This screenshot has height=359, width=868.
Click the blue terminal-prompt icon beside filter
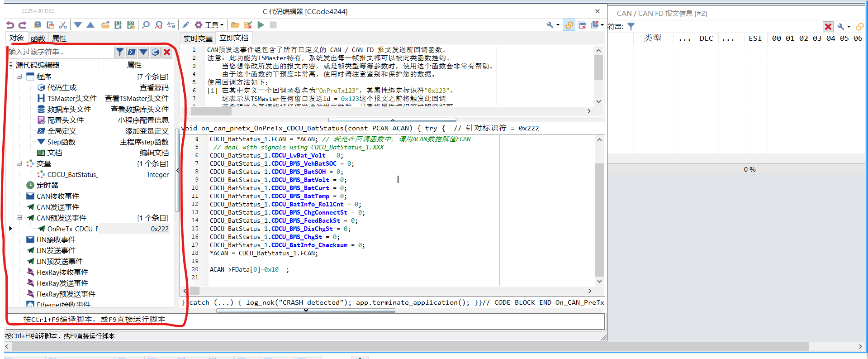132,52
